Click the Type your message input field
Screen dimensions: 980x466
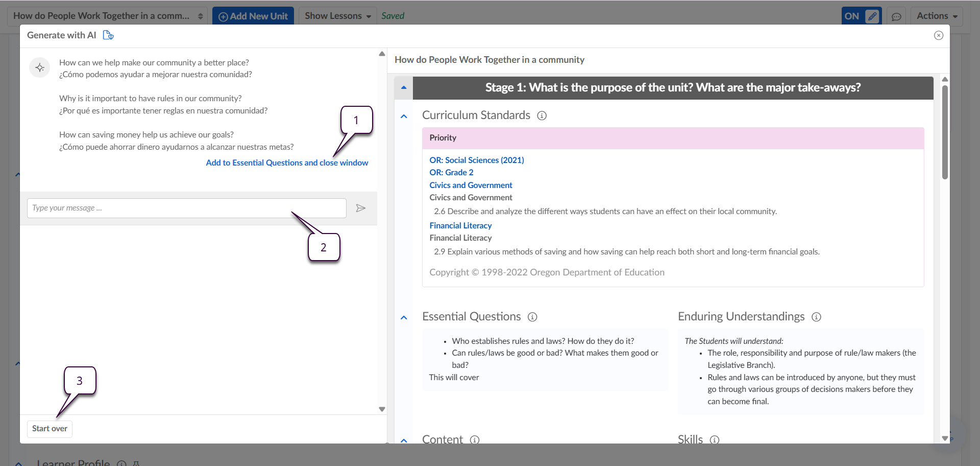tap(186, 208)
